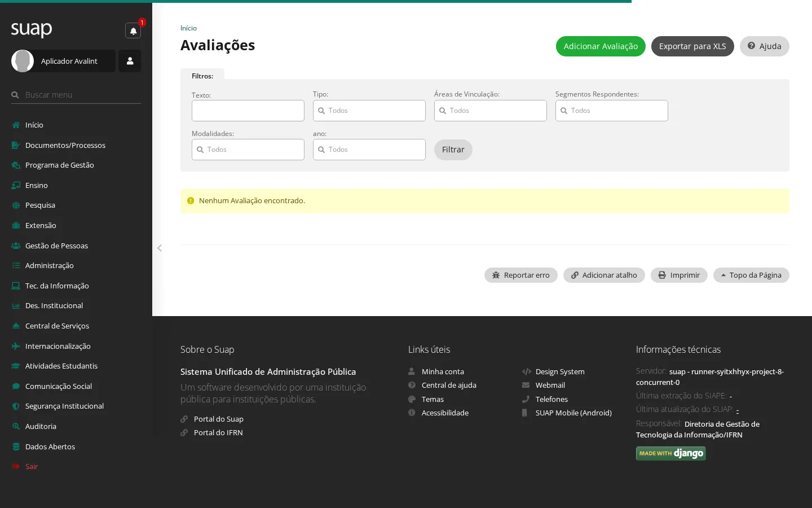Click the Atividades Estudantis graduation icon
This screenshot has height=508, width=812.
[x=16, y=366]
